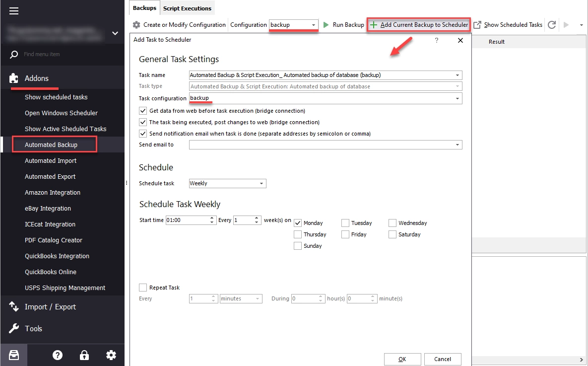Open the store selector chevron in sidebar
Image resolution: width=588 pixels, height=366 pixels.
(115, 33)
